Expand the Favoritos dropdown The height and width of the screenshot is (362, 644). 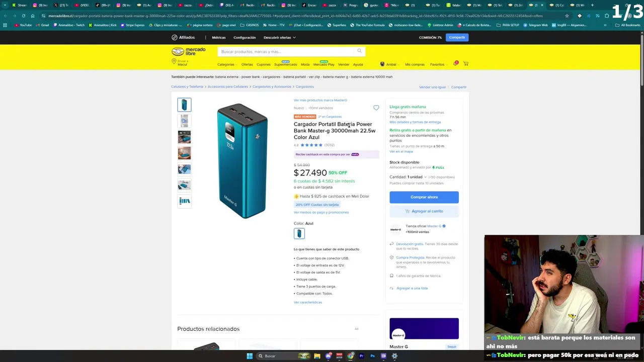click(x=438, y=64)
